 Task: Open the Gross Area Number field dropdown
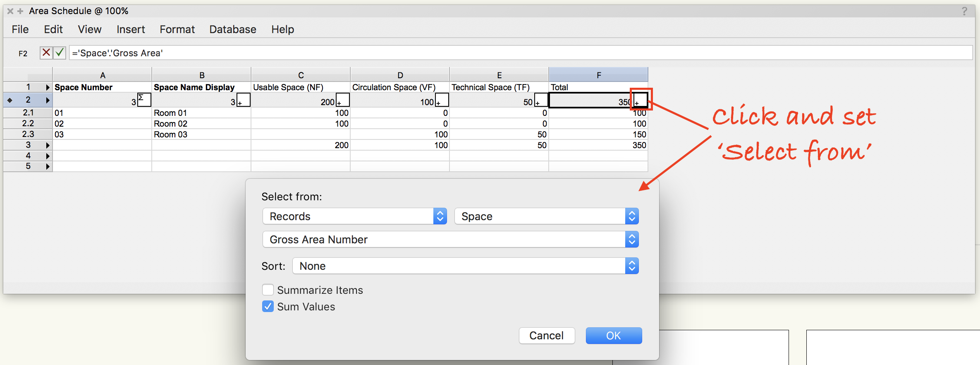click(450, 239)
